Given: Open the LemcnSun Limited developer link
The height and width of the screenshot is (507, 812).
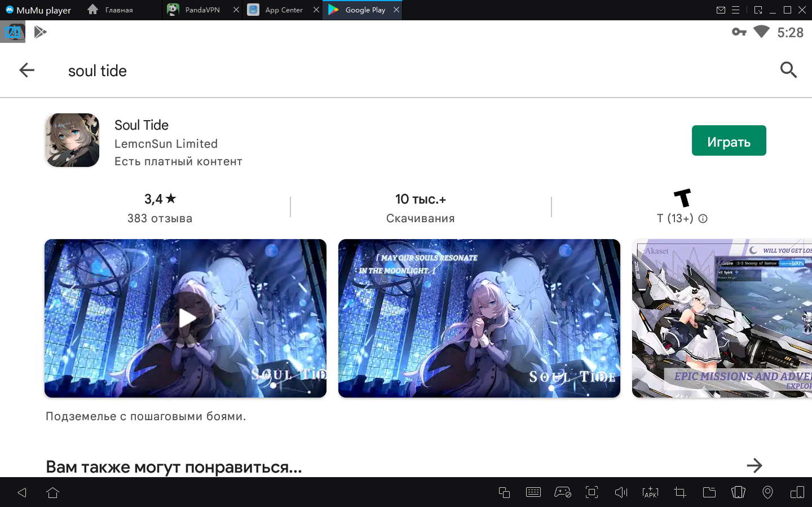Looking at the screenshot, I should click(166, 144).
